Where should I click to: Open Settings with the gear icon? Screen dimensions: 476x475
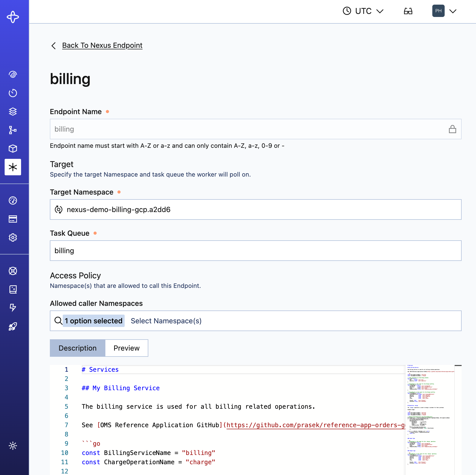click(13, 238)
